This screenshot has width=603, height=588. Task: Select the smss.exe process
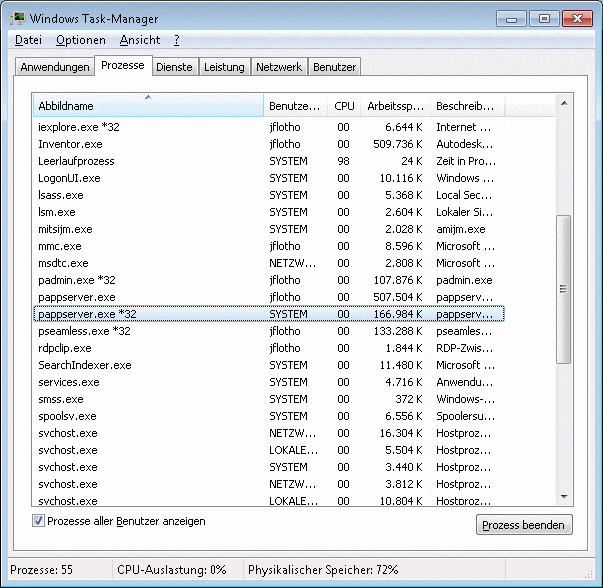[269, 399]
